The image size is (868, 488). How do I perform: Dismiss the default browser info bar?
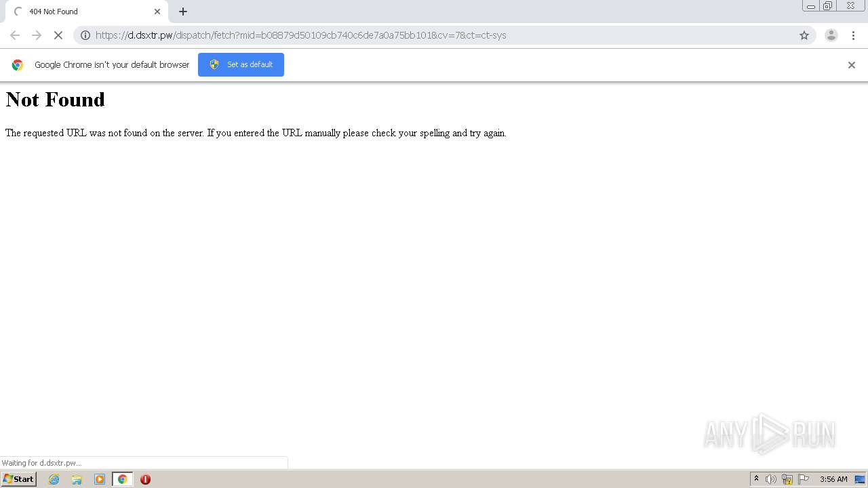(852, 65)
